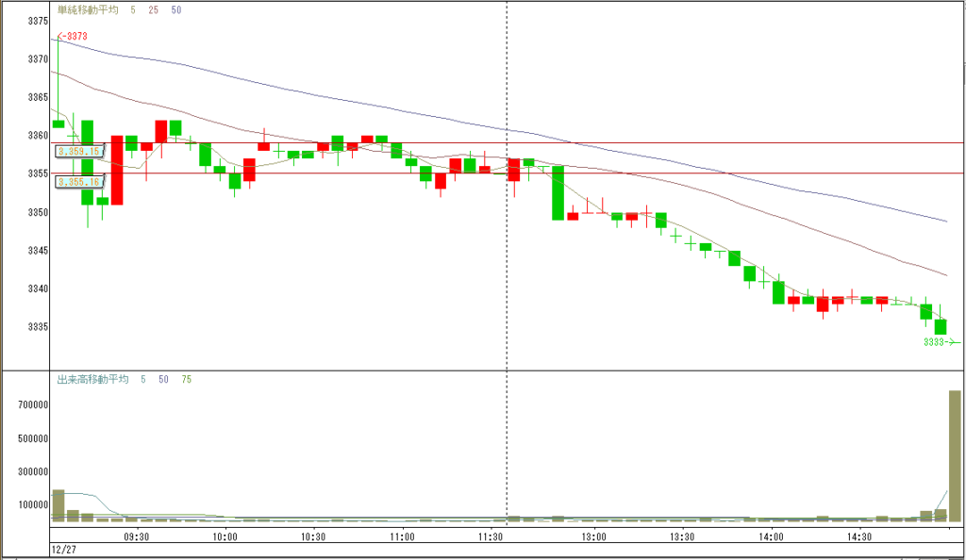Select the 75 period volume average label
The width and height of the screenshot is (966, 560).
pos(187,379)
